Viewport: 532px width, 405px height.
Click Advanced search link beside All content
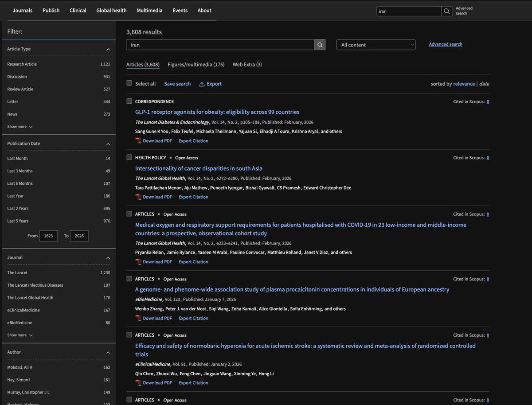446,44
